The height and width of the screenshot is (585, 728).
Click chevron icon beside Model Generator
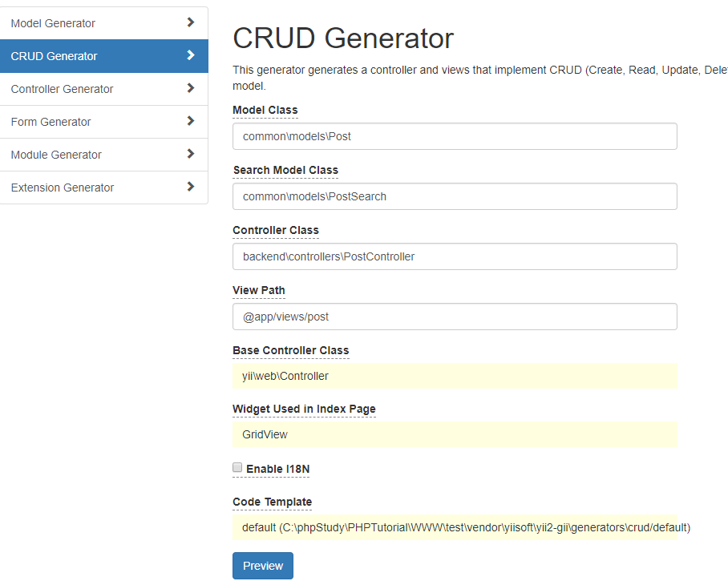pyautogui.click(x=191, y=22)
